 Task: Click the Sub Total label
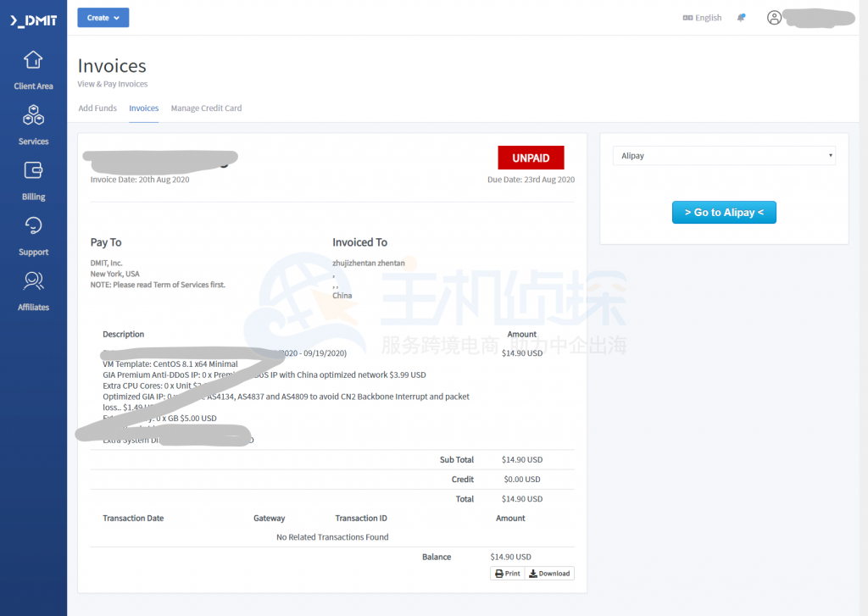[x=457, y=459]
